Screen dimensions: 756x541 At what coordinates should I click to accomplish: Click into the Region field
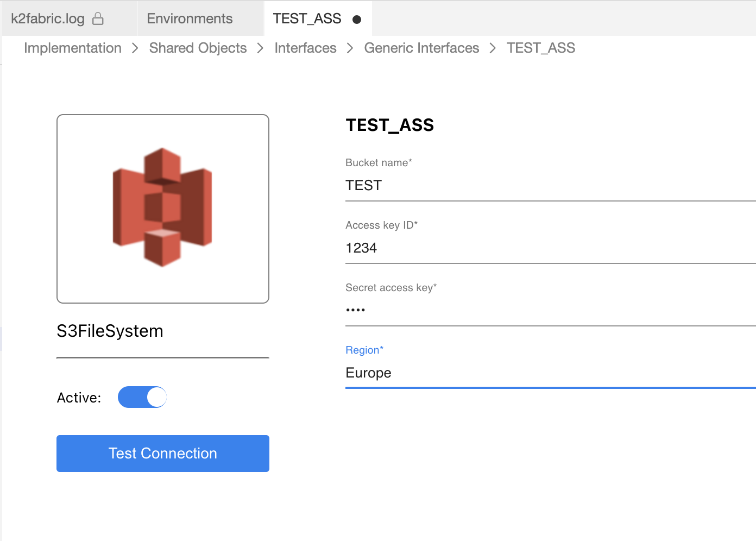pyautogui.click(x=551, y=373)
